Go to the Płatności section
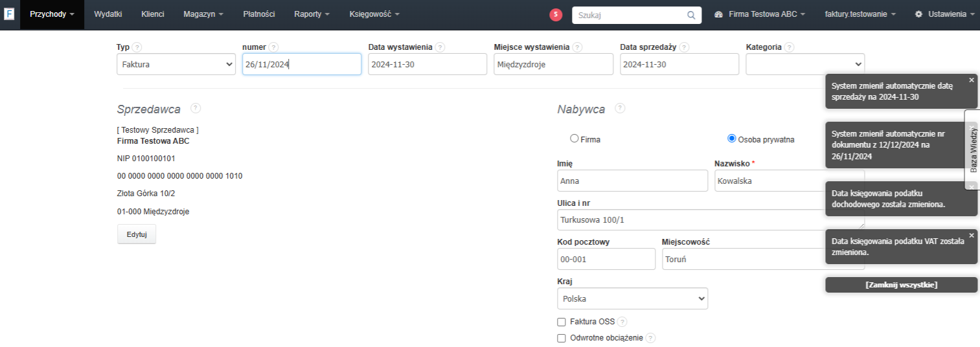This screenshot has height=347, width=980. click(259, 14)
